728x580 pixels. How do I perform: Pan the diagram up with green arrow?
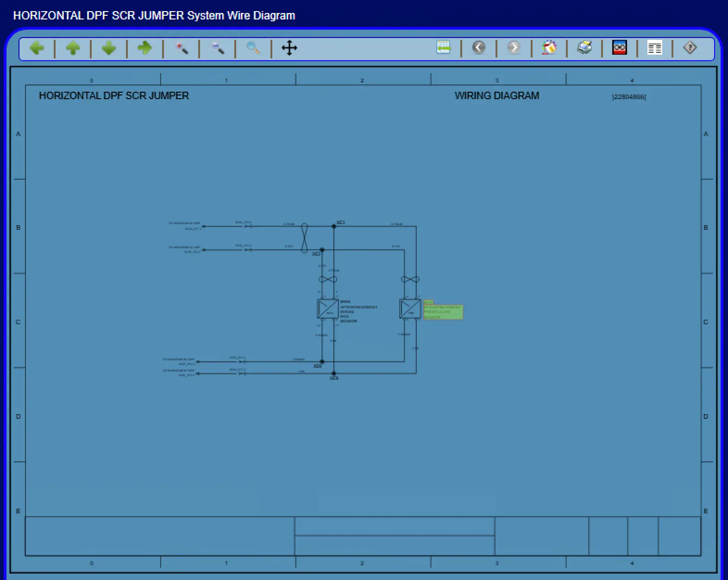click(73, 48)
